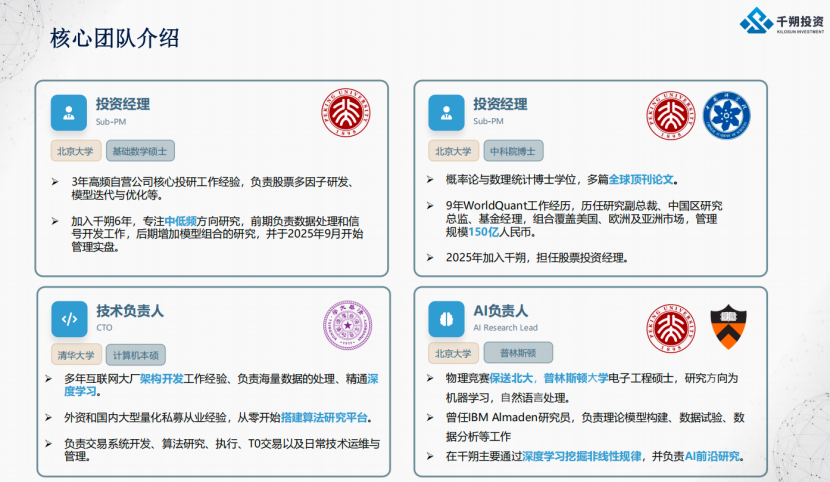The image size is (830, 482).
Task: Click the purple Tsinghua University seal
Action: click(348, 325)
